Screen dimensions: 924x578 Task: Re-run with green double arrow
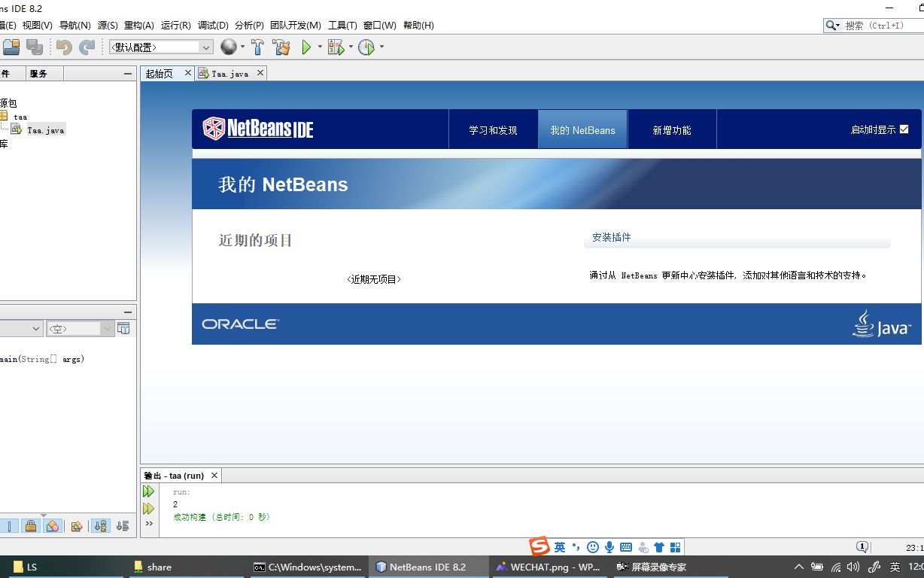(x=148, y=491)
